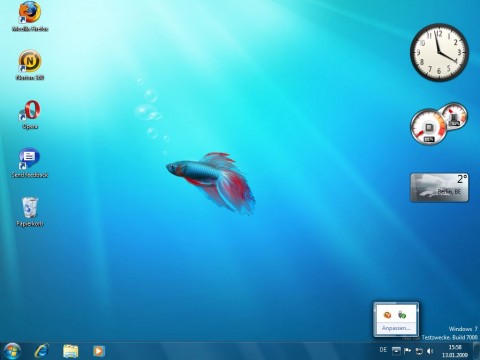This screenshot has height=360, width=480.
Task: Open the volume speaker tray icon
Action: [x=430, y=351]
